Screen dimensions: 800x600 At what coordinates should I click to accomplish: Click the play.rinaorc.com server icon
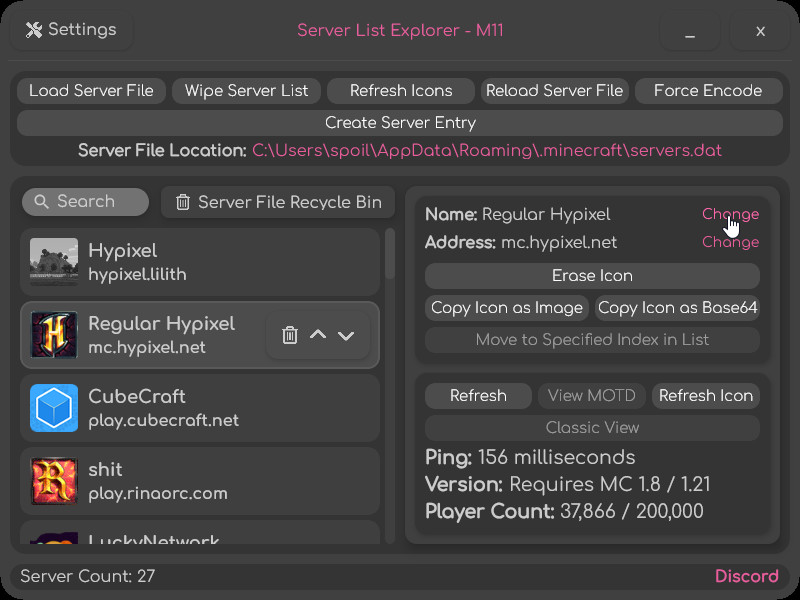tap(54, 481)
